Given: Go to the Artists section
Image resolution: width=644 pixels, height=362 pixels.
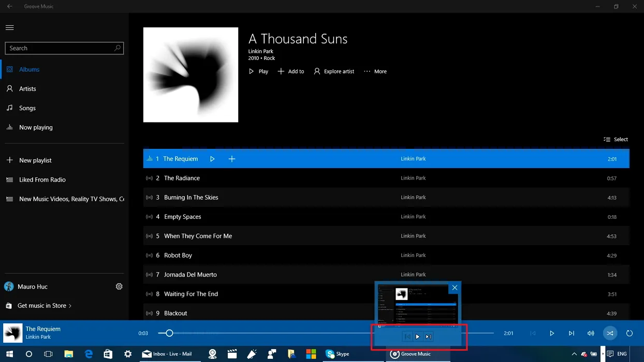Looking at the screenshot, I should point(27,89).
